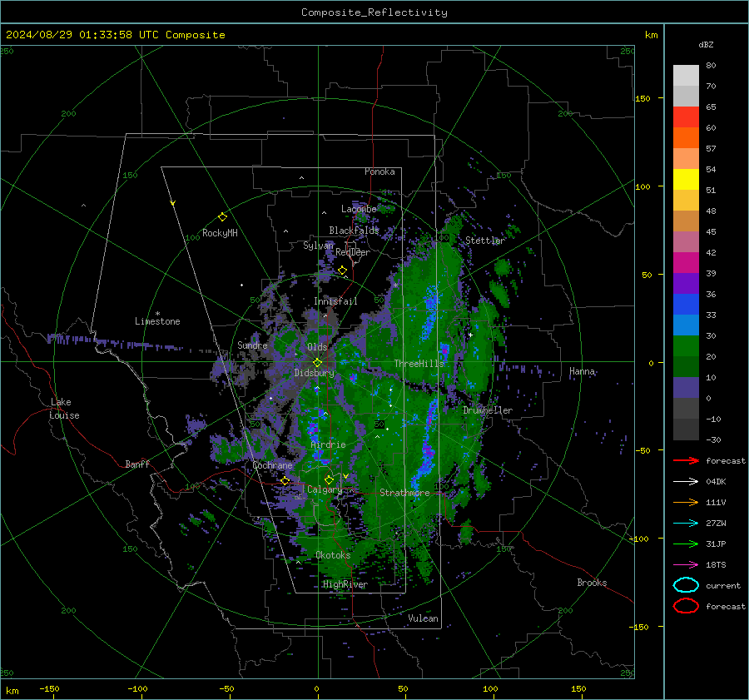Click the Brooks city label
The image size is (749, 700).
point(592,583)
